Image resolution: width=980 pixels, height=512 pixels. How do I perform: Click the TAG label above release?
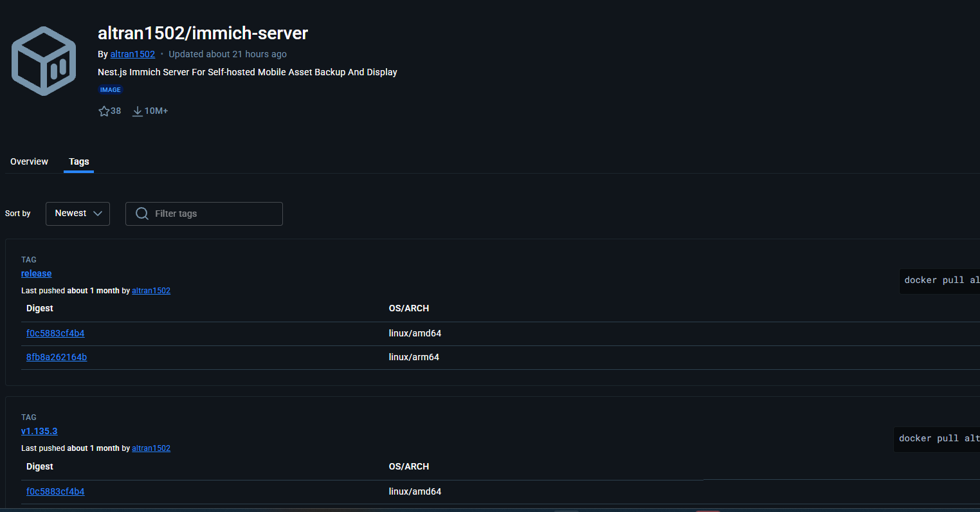pyautogui.click(x=29, y=260)
